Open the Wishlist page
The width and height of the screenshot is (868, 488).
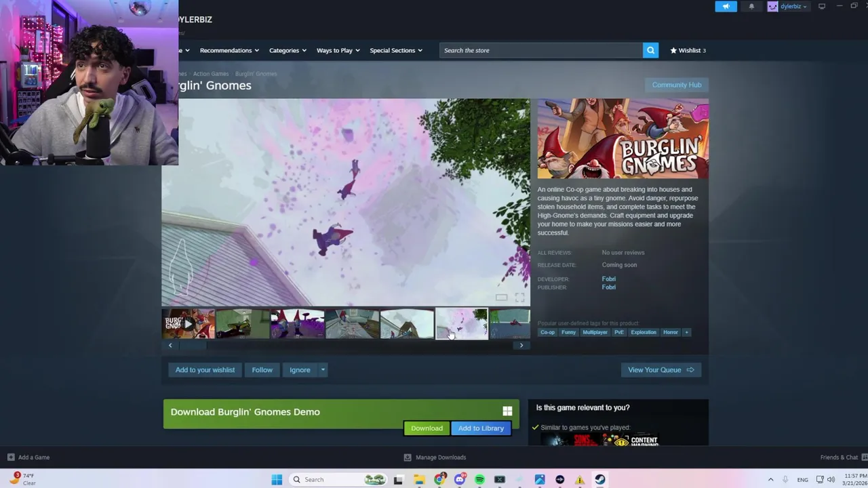point(688,50)
